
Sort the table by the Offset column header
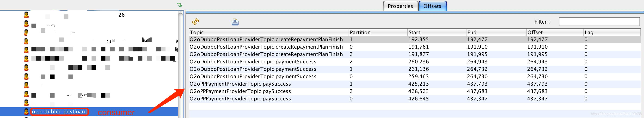click(x=555, y=32)
